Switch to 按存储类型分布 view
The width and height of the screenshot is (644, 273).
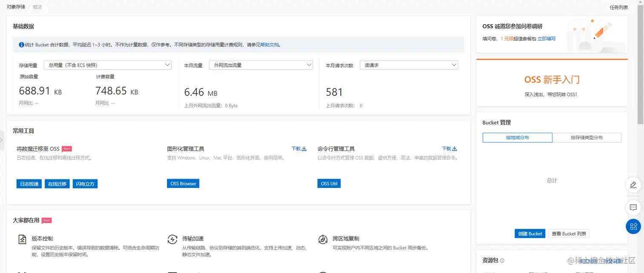[x=587, y=137]
